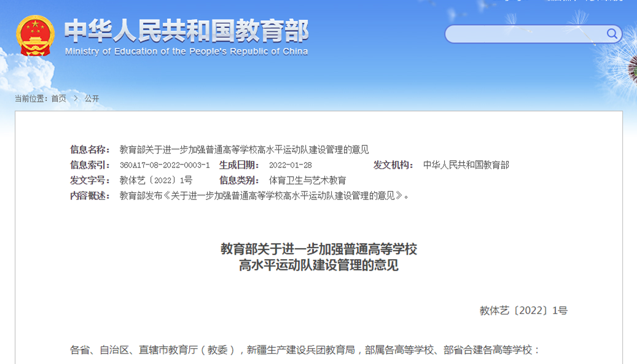Click heading line 高水平运动队建设管理的意见
Screen dimensions: 637x364
[x=319, y=265]
